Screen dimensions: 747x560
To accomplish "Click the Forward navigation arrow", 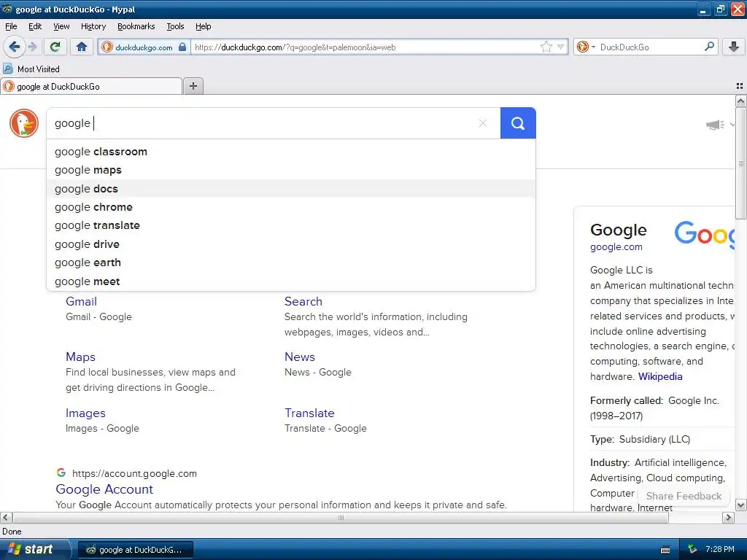I will click(x=32, y=47).
